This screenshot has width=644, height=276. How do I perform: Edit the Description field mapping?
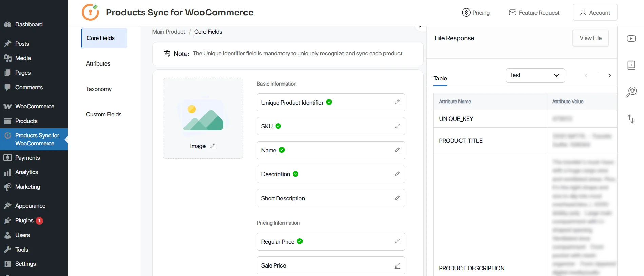pyautogui.click(x=397, y=174)
